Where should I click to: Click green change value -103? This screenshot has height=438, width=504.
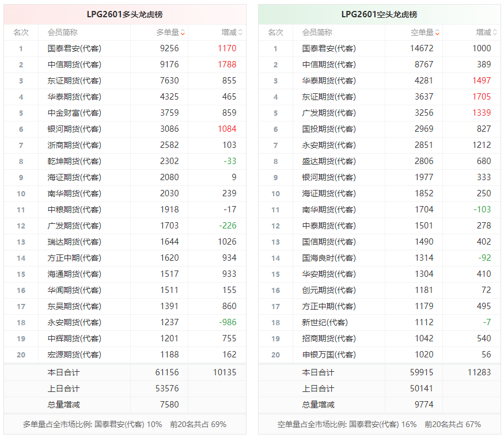point(482,210)
